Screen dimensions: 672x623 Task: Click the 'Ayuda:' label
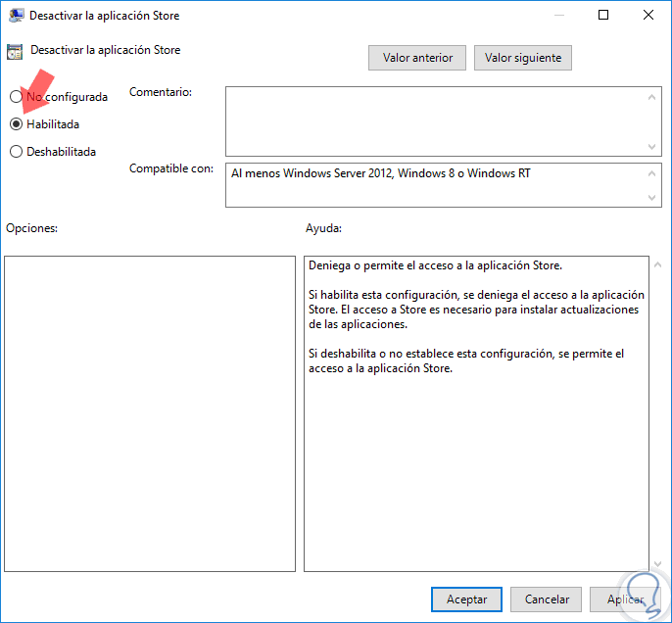[323, 228]
